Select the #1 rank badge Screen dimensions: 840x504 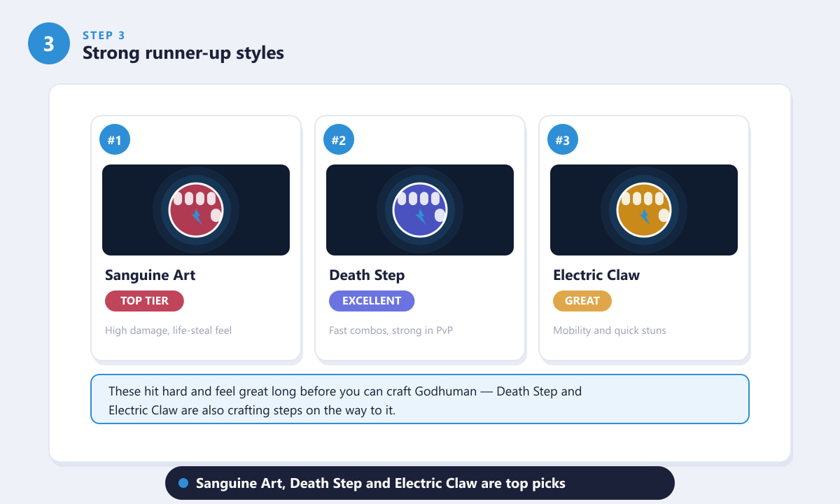115,140
